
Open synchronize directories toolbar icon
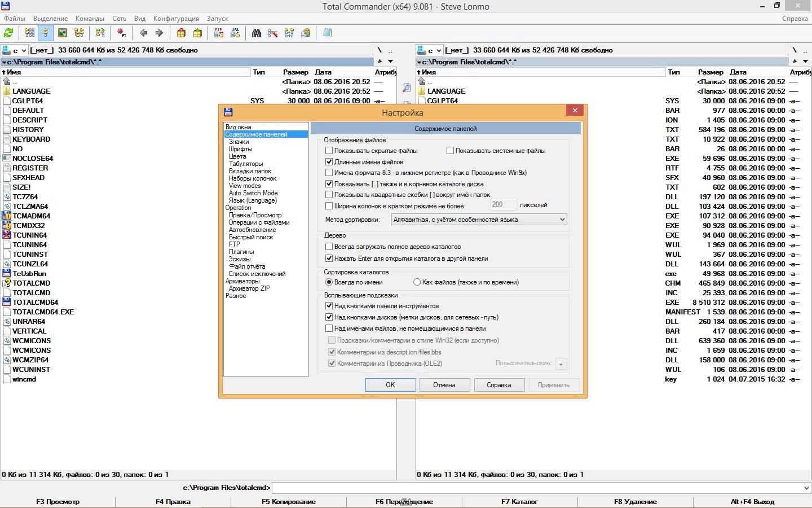[x=289, y=33]
